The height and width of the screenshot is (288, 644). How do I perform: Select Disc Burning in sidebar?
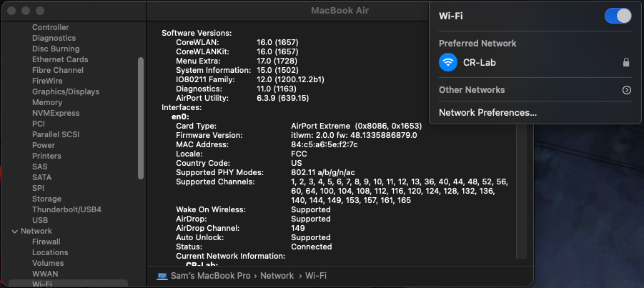[x=56, y=49]
